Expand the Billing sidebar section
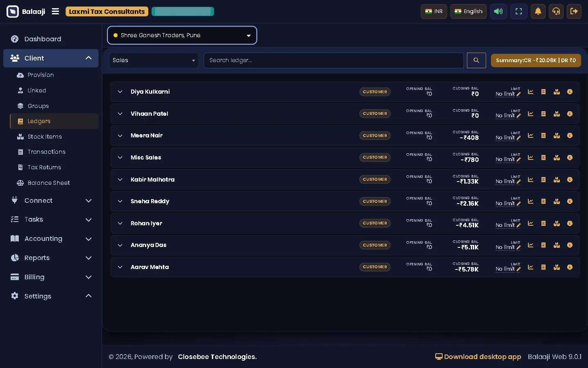The height and width of the screenshot is (368, 588). 51,277
